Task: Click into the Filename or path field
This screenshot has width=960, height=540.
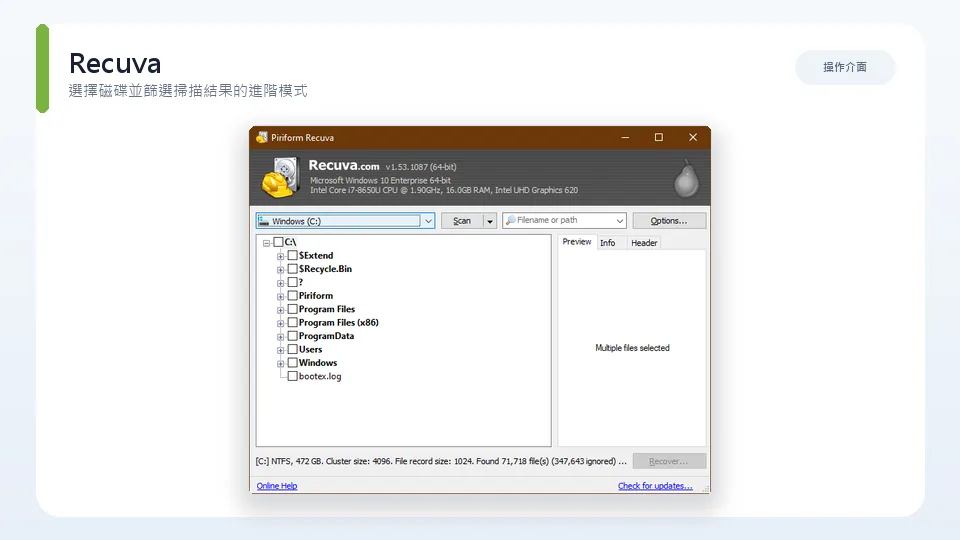Action: click(563, 220)
